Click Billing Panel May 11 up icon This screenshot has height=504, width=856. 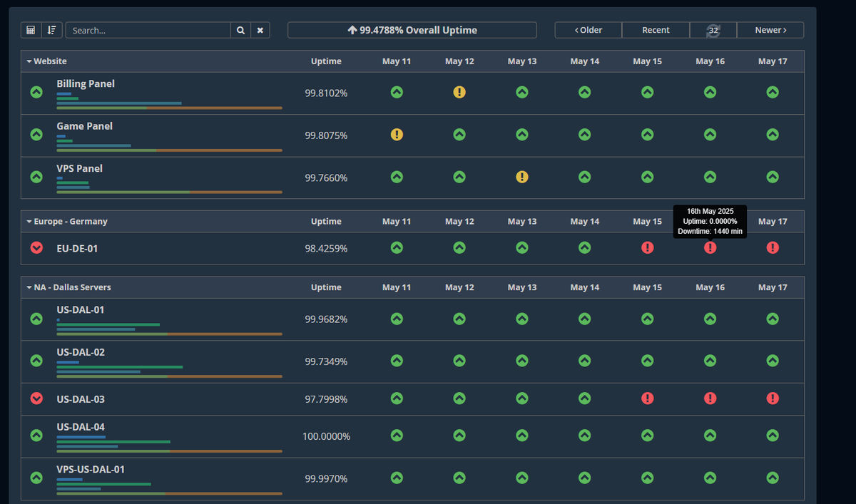point(397,92)
